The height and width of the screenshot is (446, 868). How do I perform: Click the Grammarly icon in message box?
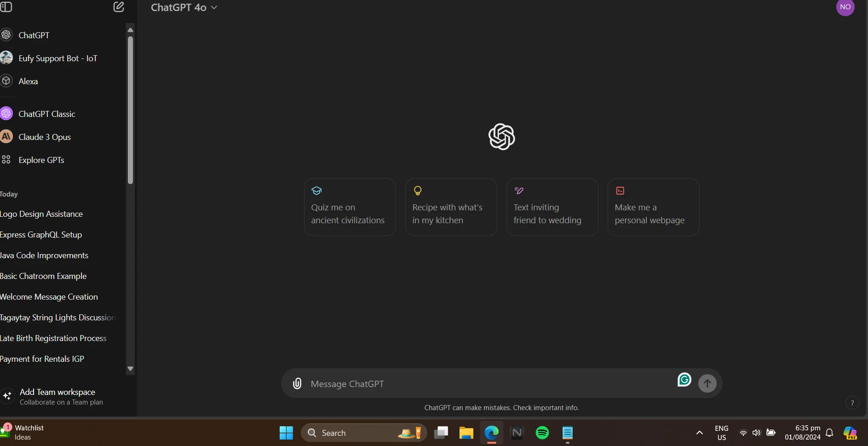pos(684,379)
